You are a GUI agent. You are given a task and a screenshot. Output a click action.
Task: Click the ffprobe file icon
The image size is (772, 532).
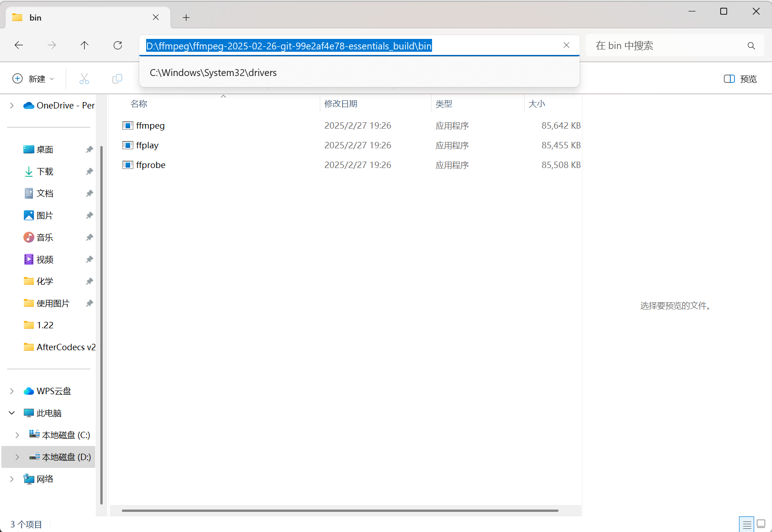click(128, 165)
